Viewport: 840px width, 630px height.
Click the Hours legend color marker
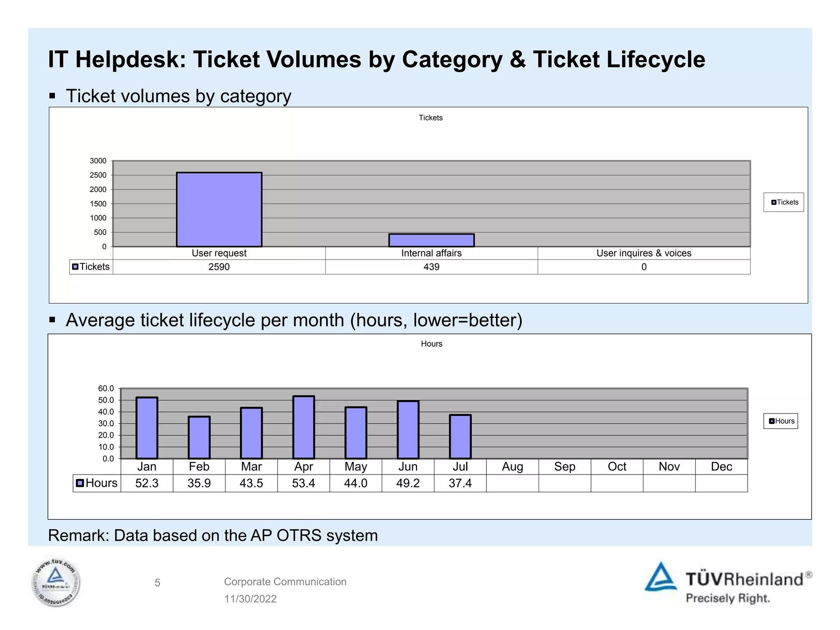[x=772, y=421]
